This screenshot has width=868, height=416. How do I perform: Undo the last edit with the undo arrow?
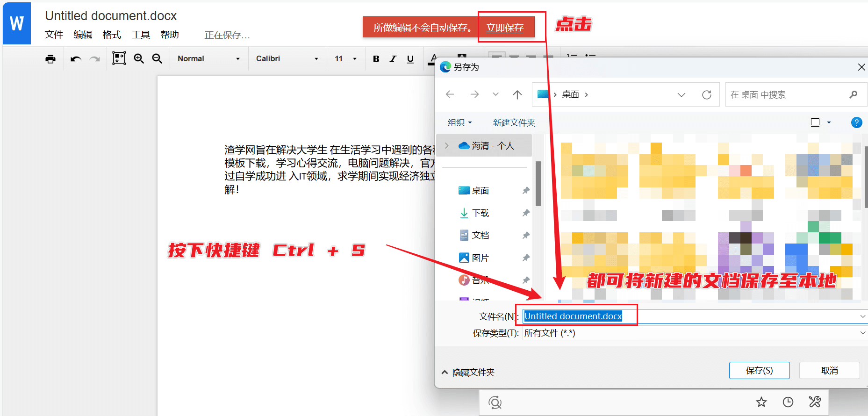(x=76, y=59)
